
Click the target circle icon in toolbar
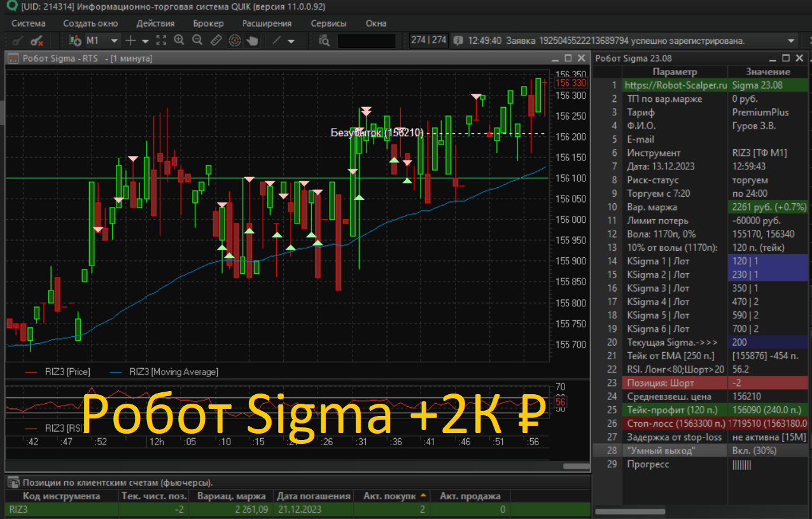tap(235, 40)
